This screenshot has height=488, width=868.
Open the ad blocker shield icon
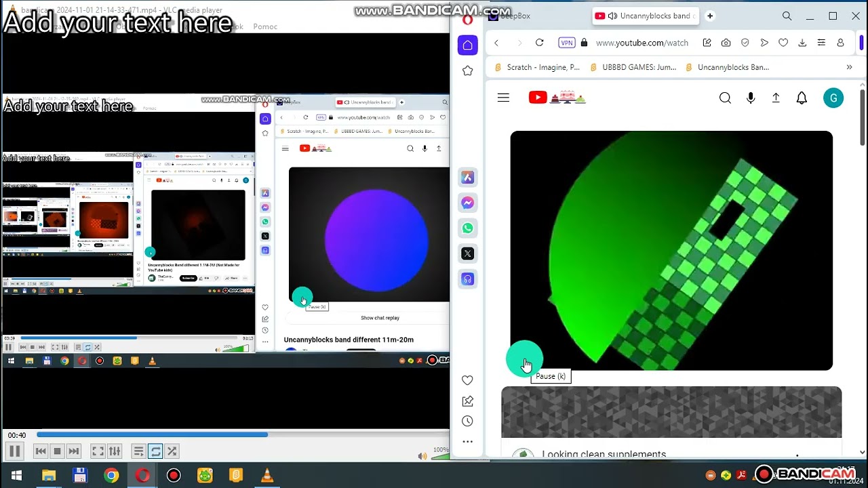click(745, 43)
